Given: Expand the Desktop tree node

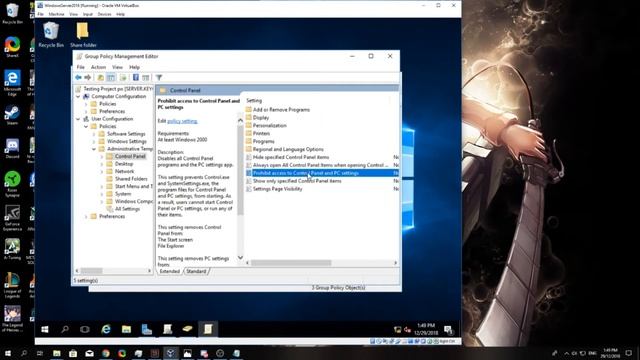Looking at the screenshot, I should tap(102, 164).
